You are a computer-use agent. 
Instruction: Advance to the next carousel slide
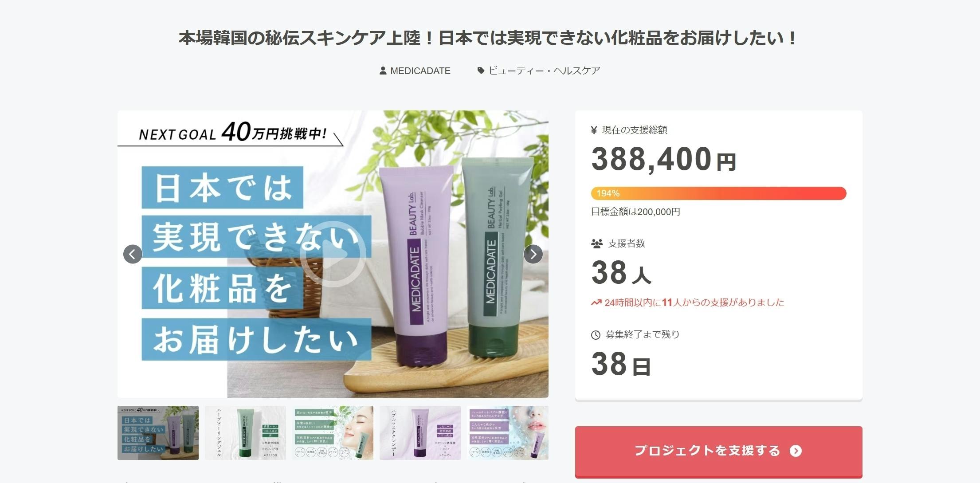533,254
